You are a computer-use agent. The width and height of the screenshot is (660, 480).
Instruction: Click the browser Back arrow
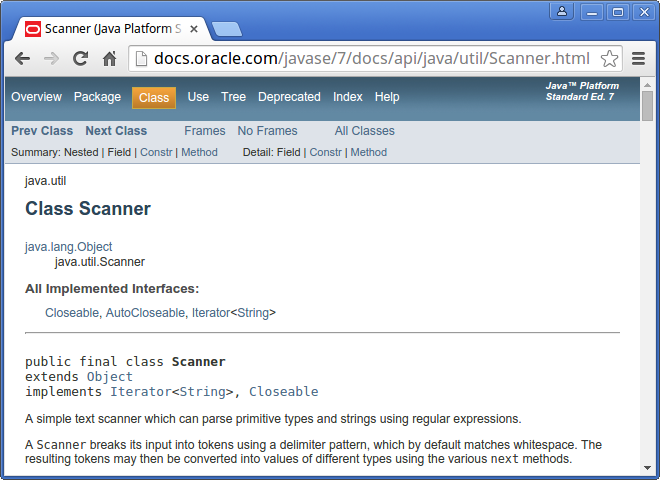(22, 59)
